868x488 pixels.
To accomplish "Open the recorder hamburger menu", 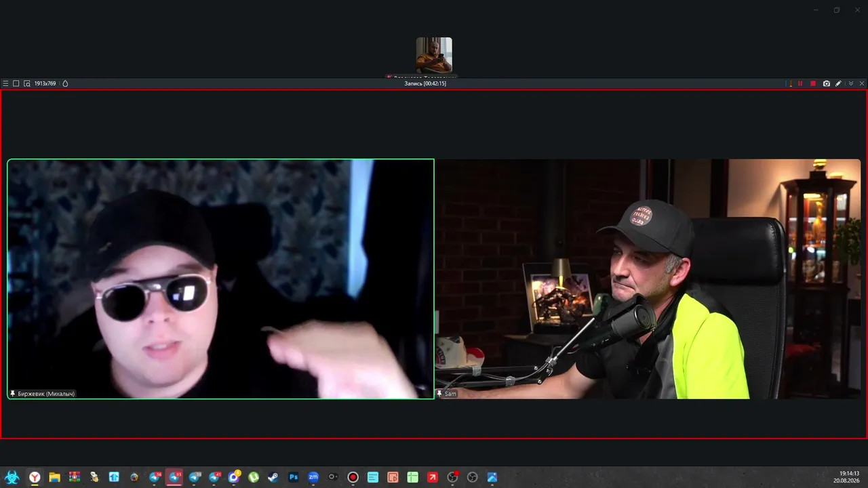I will pyautogui.click(x=5, y=83).
